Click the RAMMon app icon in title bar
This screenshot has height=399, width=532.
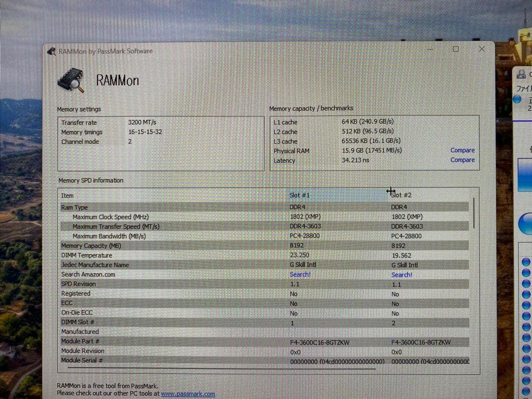[51, 51]
